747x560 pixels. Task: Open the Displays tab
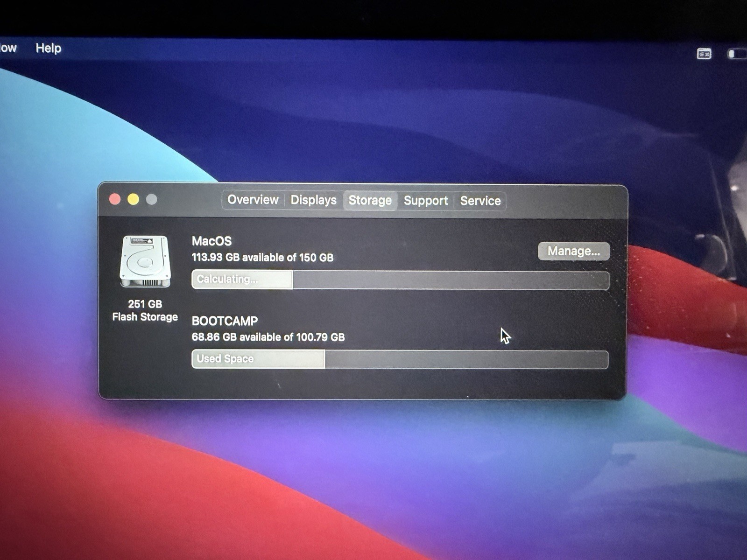pyautogui.click(x=313, y=200)
